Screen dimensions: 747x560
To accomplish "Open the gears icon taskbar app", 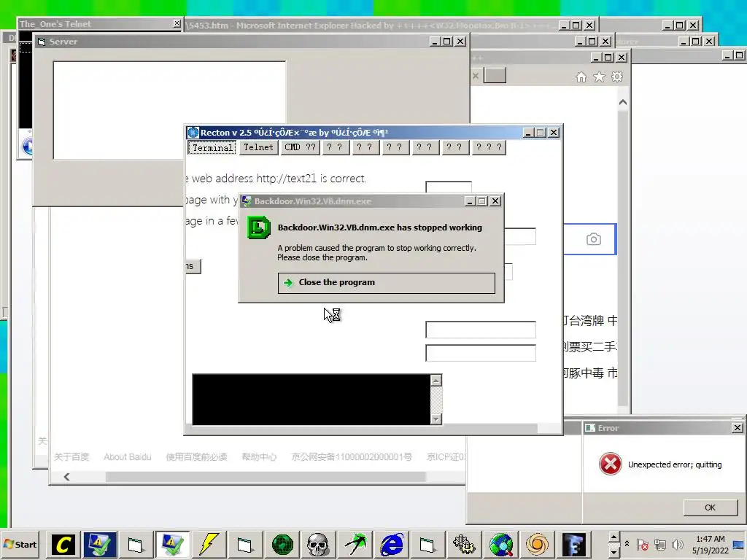I will (x=464, y=544).
